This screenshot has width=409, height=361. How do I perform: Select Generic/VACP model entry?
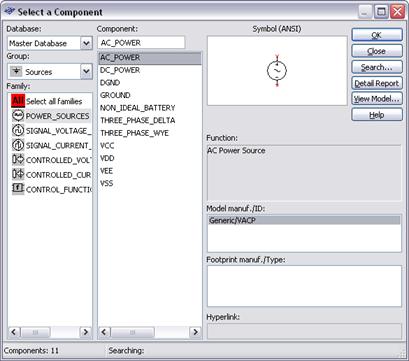pos(304,220)
